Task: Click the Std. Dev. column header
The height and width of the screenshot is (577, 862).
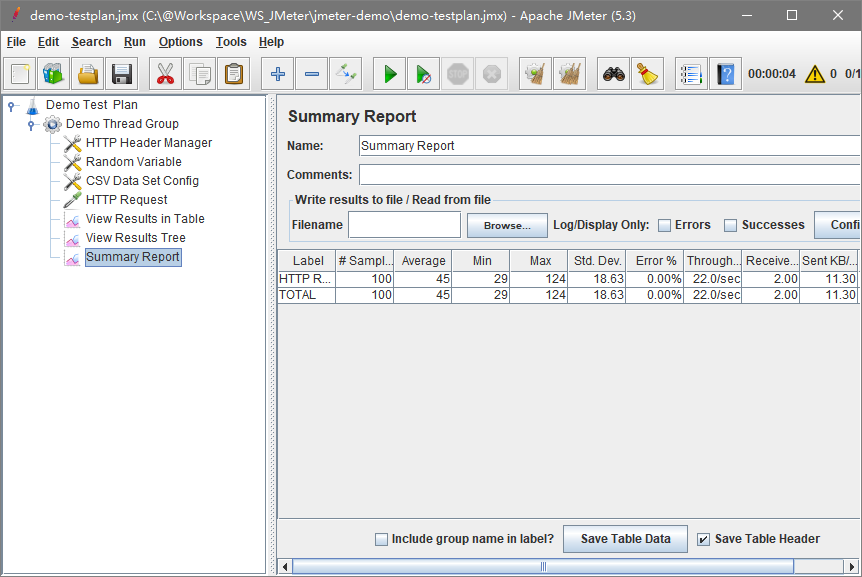Action: (597, 260)
